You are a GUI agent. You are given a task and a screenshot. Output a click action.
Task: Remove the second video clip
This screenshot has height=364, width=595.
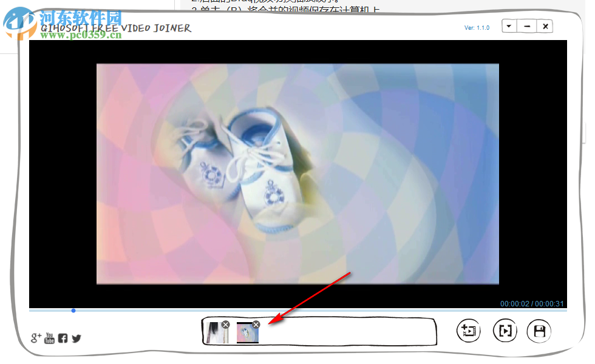(256, 324)
